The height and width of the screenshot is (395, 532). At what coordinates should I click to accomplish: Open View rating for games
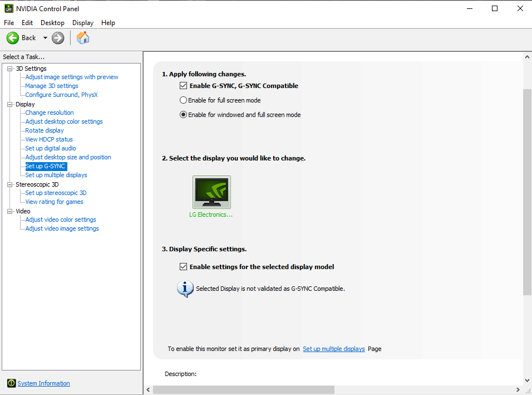point(55,202)
